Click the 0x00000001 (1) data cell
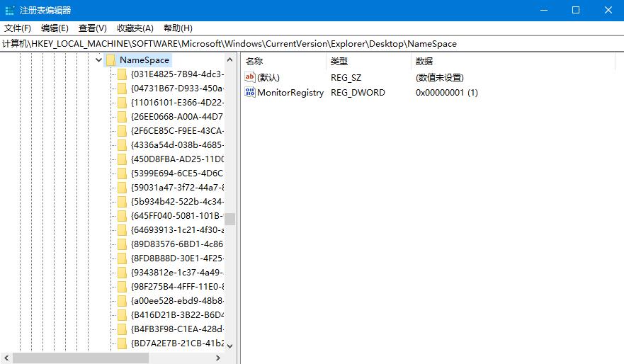The image size is (624, 364). point(446,92)
